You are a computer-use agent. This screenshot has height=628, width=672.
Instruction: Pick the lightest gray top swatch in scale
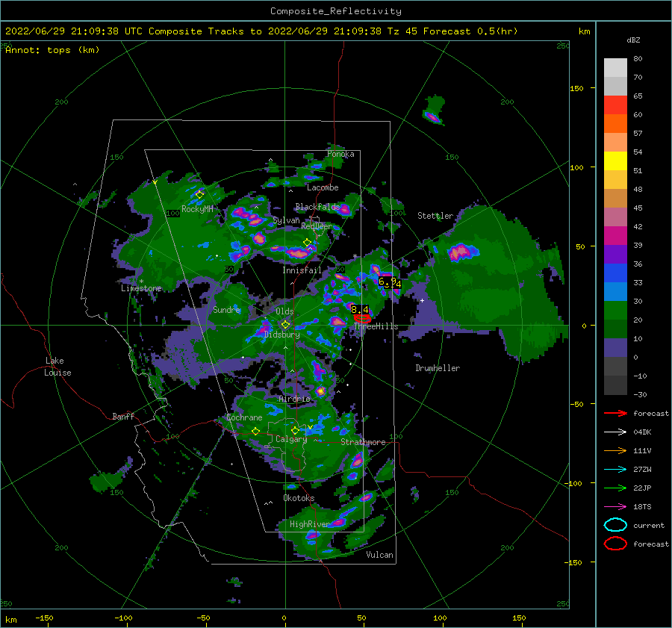(x=615, y=68)
